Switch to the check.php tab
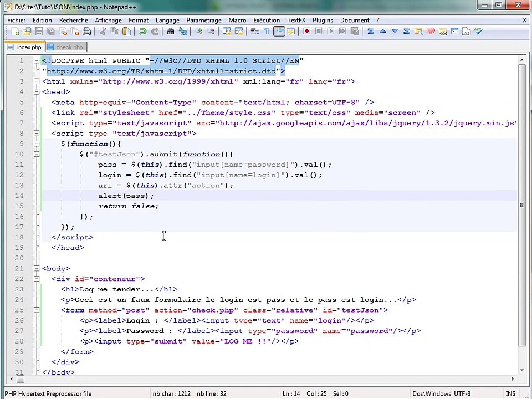The image size is (532, 399). click(66, 47)
